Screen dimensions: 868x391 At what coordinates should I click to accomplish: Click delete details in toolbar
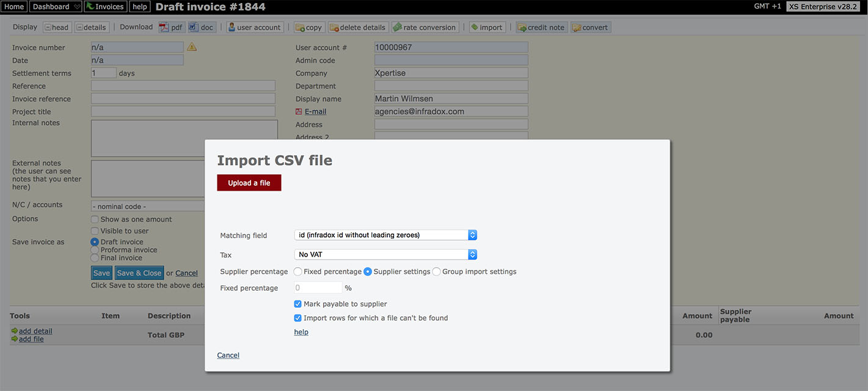pos(358,27)
